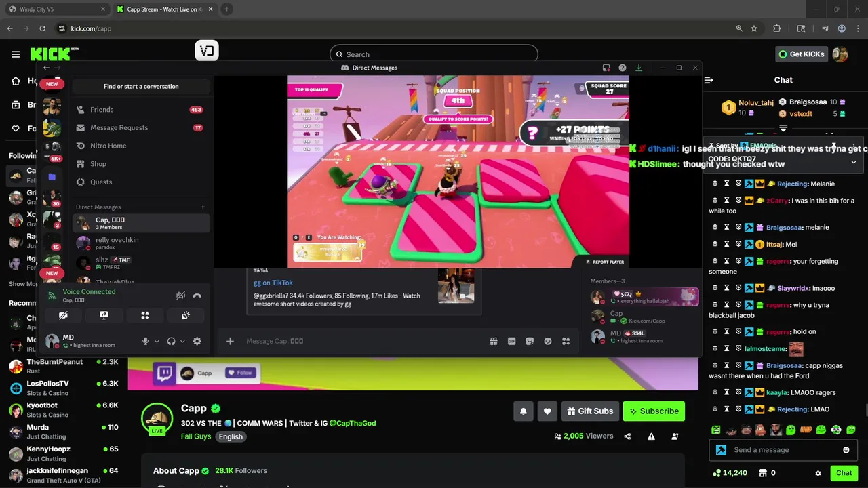The height and width of the screenshot is (488, 868).
Task: Turn on camera in Discord voice panel
Action: coord(63,315)
